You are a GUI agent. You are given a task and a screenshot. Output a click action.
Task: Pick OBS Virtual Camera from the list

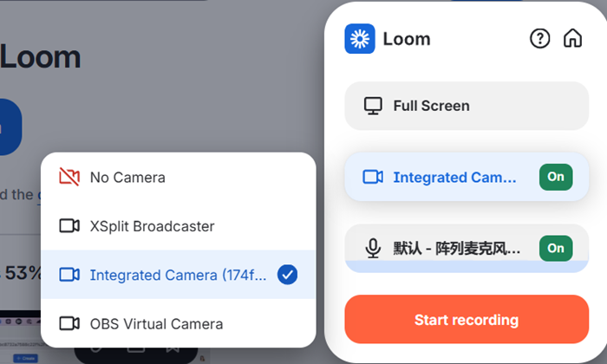point(178,323)
